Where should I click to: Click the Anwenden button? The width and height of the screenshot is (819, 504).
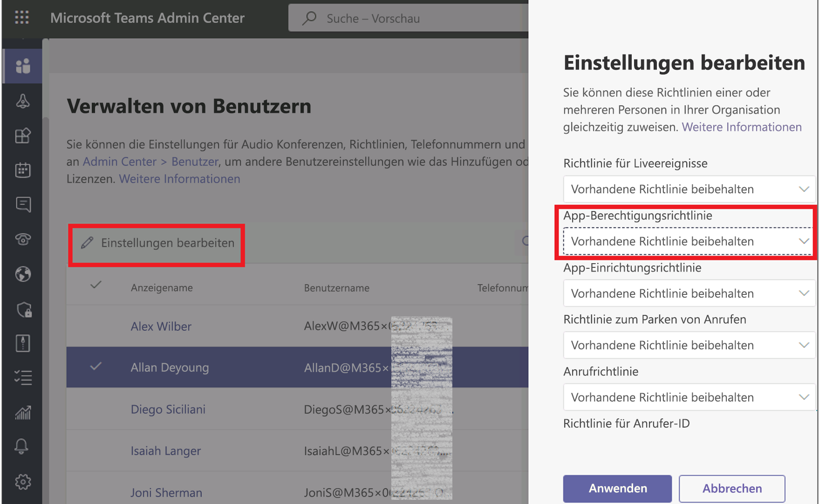617,488
